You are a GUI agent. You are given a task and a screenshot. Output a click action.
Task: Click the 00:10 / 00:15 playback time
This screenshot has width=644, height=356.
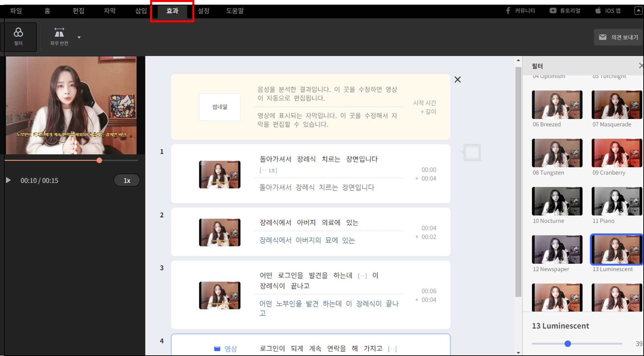(39, 180)
